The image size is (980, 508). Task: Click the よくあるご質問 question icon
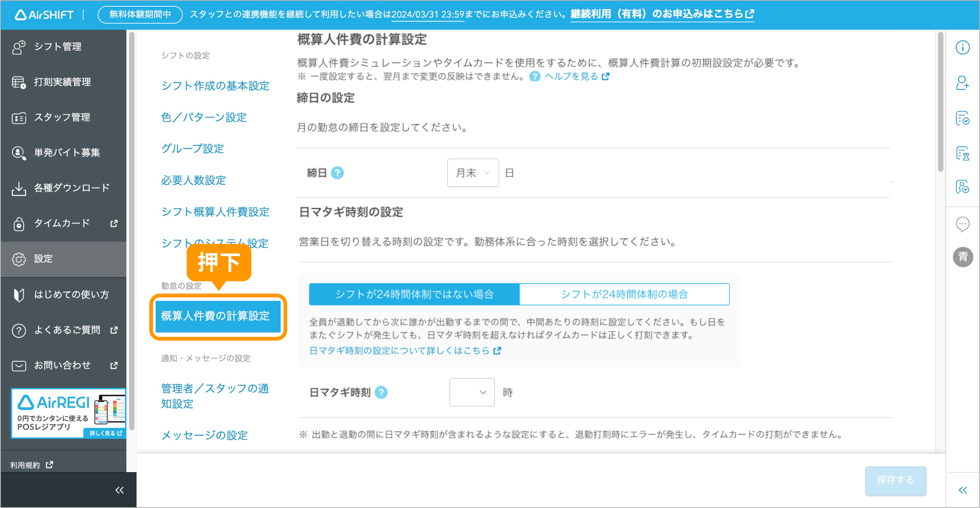pyautogui.click(x=19, y=330)
